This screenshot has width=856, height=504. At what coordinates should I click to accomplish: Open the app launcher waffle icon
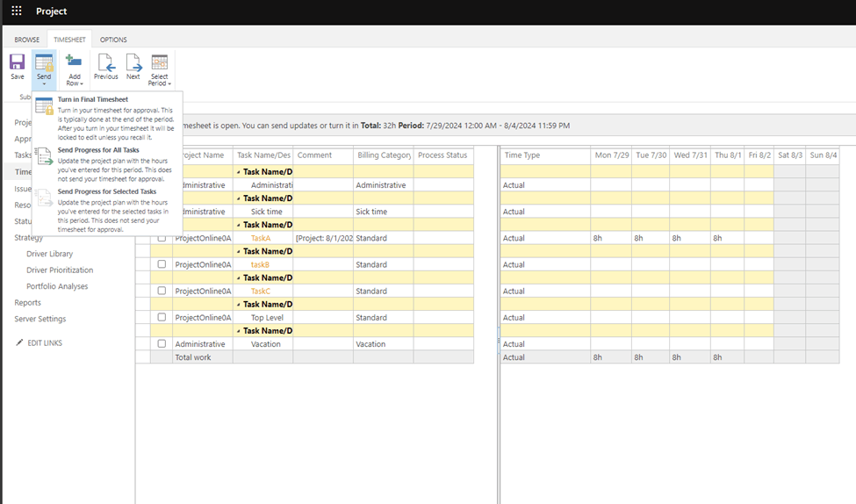click(x=17, y=11)
